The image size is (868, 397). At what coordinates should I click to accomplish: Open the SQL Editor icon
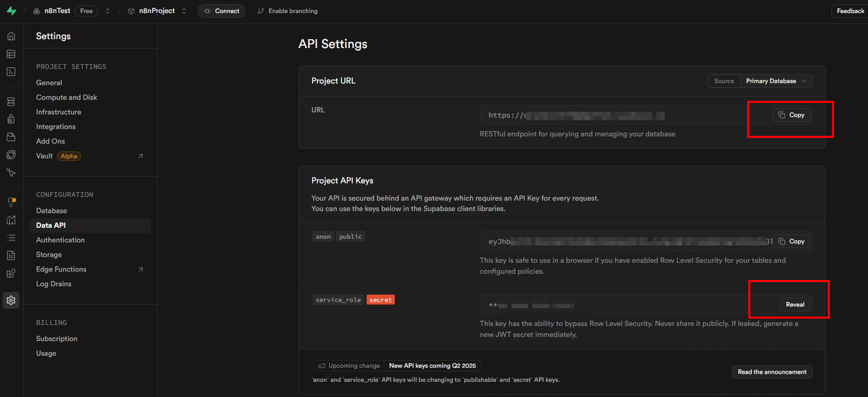[x=11, y=72]
